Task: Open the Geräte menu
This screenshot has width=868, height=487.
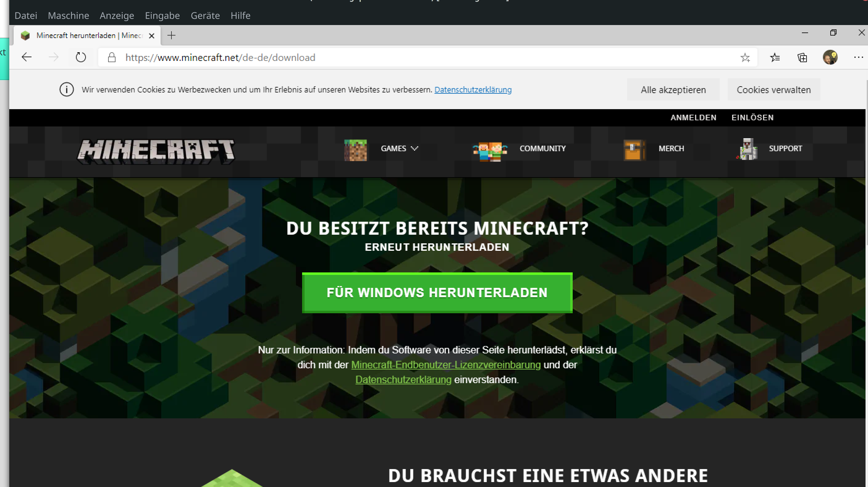Action: (x=205, y=15)
